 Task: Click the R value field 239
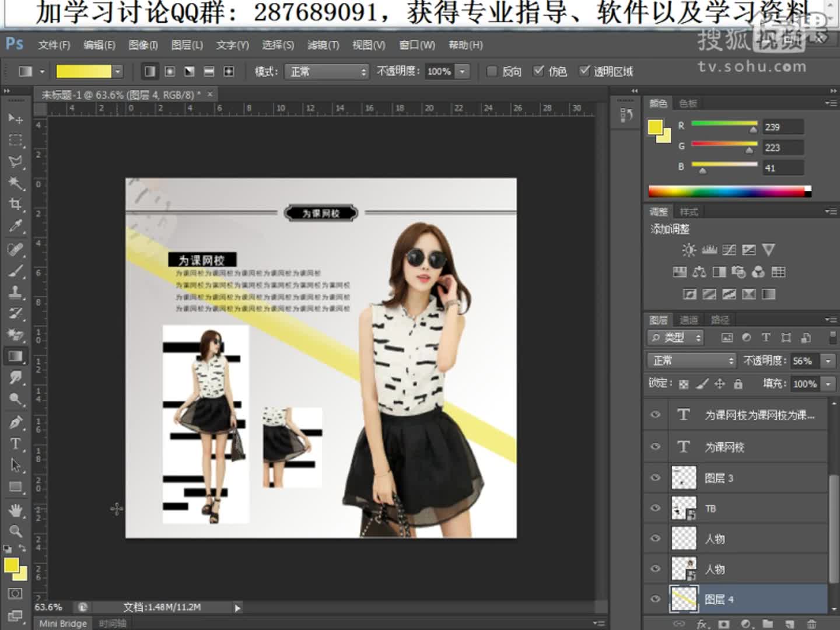(x=783, y=127)
